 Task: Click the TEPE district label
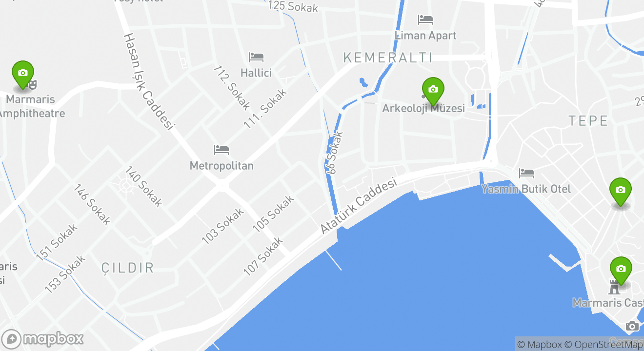tap(588, 121)
